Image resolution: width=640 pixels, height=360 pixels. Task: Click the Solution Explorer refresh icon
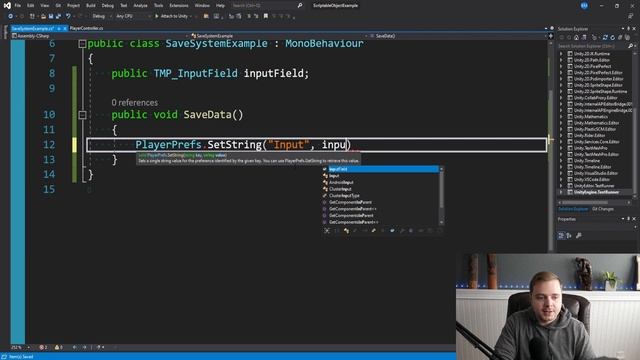pyautogui.click(x=612, y=38)
